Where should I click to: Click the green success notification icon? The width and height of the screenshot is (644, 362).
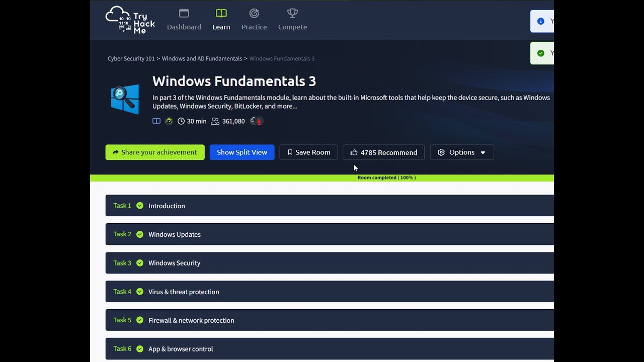(541, 53)
